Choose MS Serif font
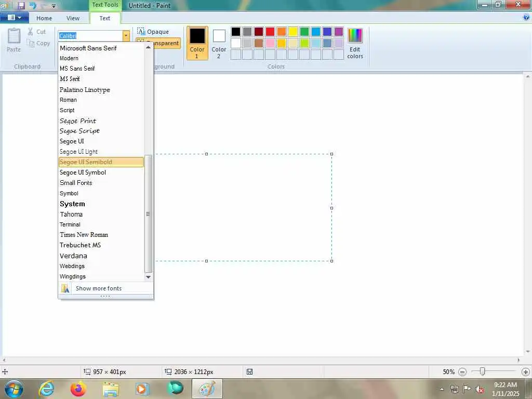The width and height of the screenshot is (532, 399). [101, 79]
